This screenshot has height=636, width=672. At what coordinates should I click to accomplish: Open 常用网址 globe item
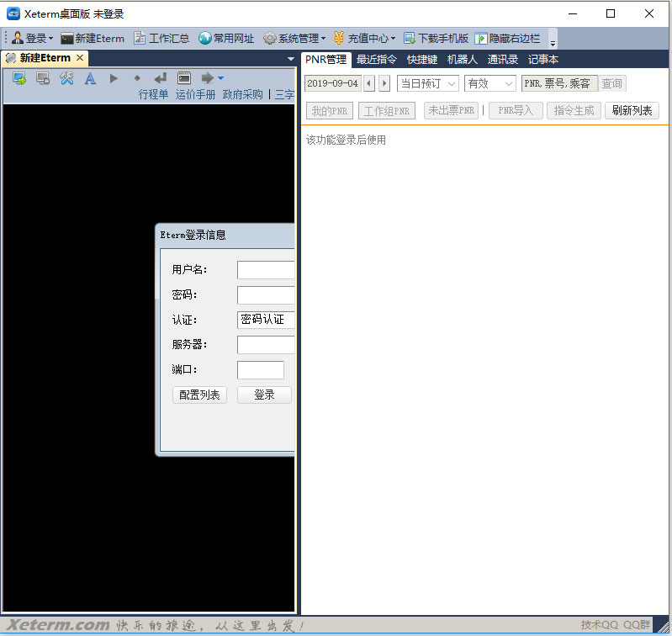pos(226,38)
